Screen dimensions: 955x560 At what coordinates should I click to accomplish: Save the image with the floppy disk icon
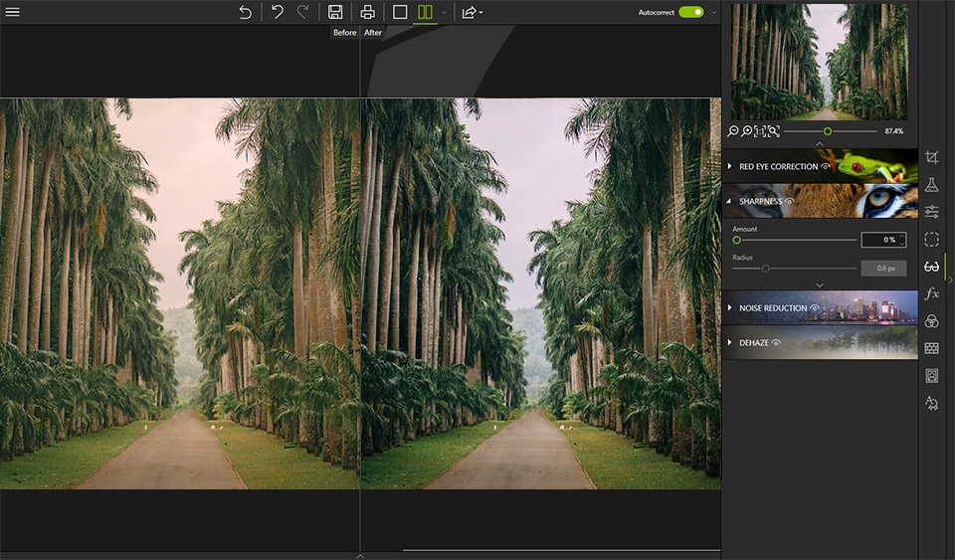335,12
